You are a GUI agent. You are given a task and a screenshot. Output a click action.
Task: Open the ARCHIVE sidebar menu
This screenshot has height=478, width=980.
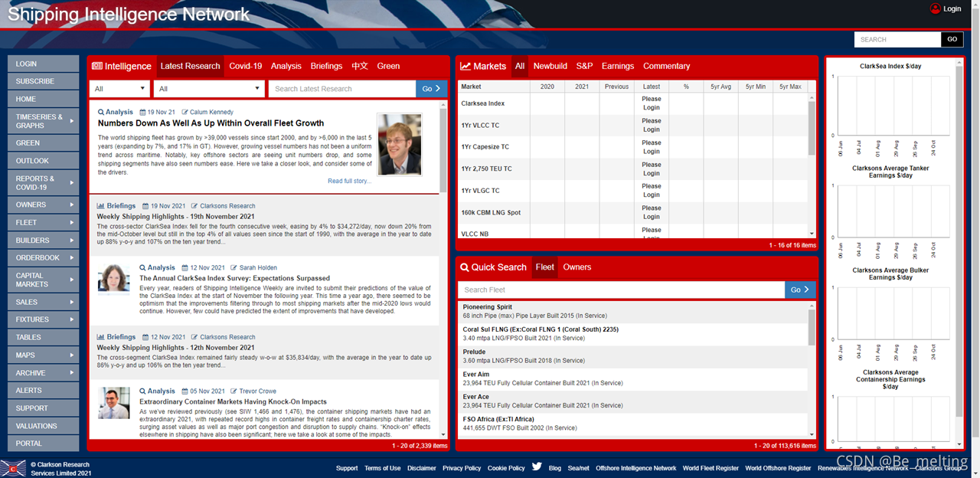click(44, 373)
